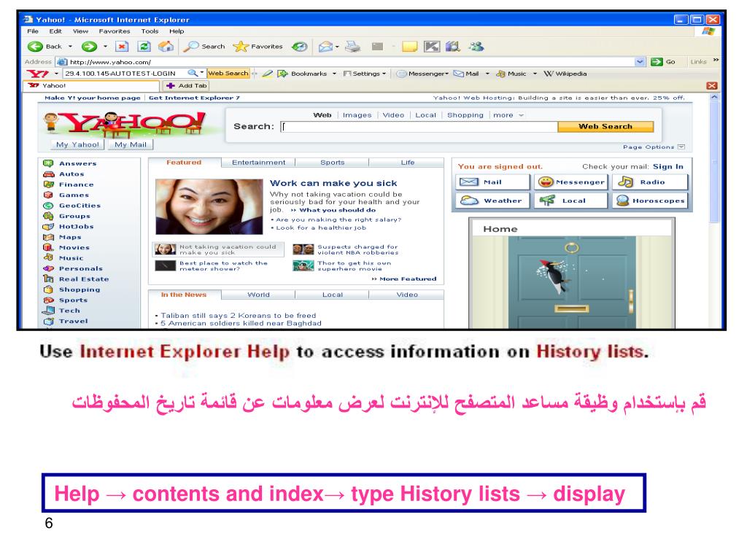This screenshot has width=747, height=560.
Task: Click the Yahoo Y! toolbar logo
Action: tap(38, 74)
